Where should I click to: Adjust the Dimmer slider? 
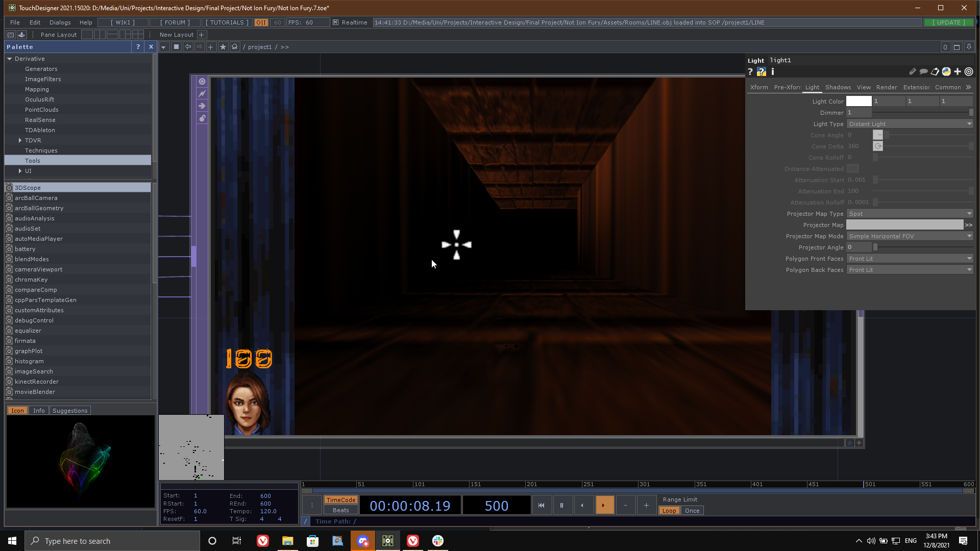[923, 113]
